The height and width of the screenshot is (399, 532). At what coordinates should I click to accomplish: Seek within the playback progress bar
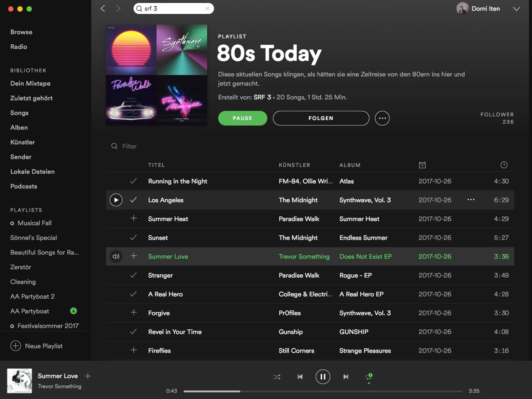pos(323,391)
